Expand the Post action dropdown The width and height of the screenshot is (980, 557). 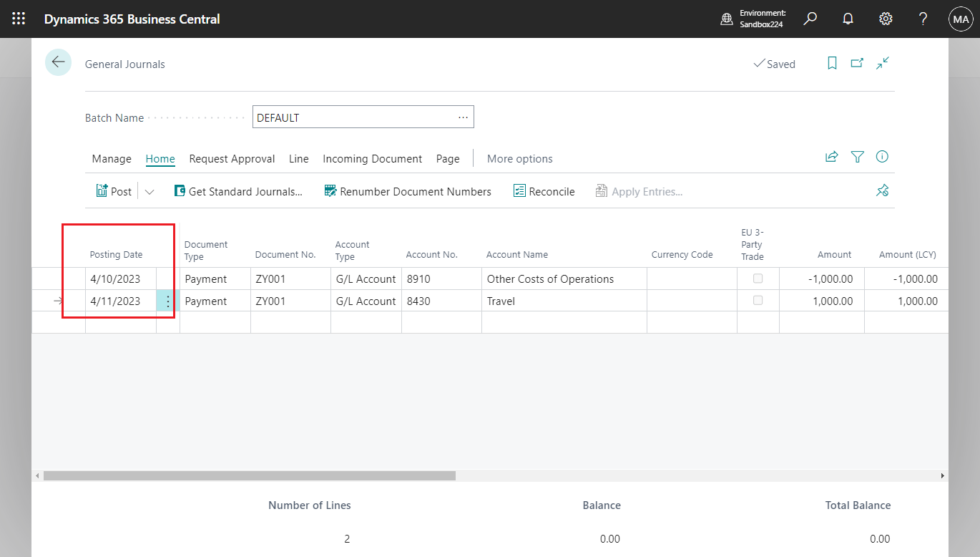[x=149, y=191]
